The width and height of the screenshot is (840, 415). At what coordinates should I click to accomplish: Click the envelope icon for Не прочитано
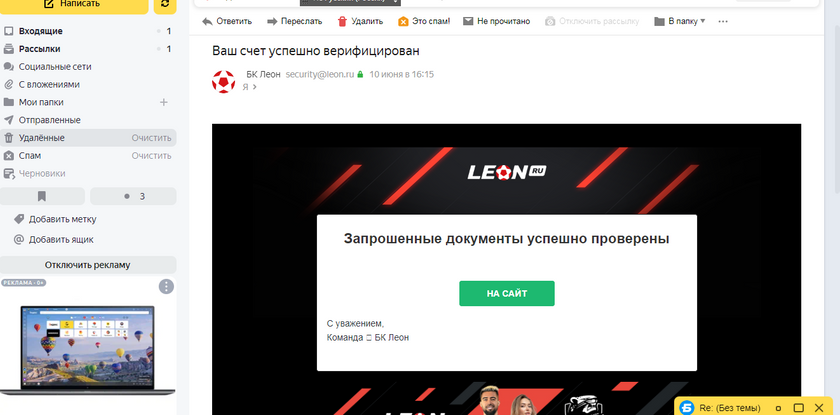[468, 21]
